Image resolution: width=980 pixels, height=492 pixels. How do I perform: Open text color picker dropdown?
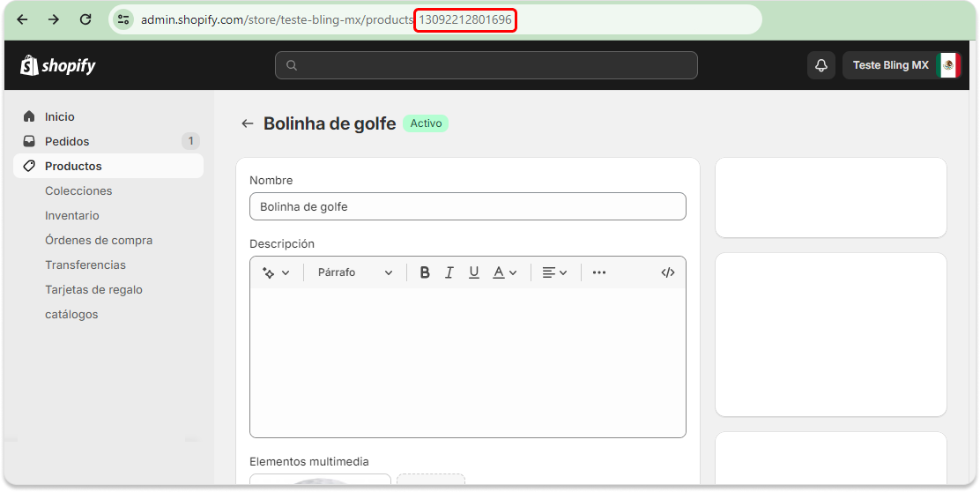click(505, 272)
